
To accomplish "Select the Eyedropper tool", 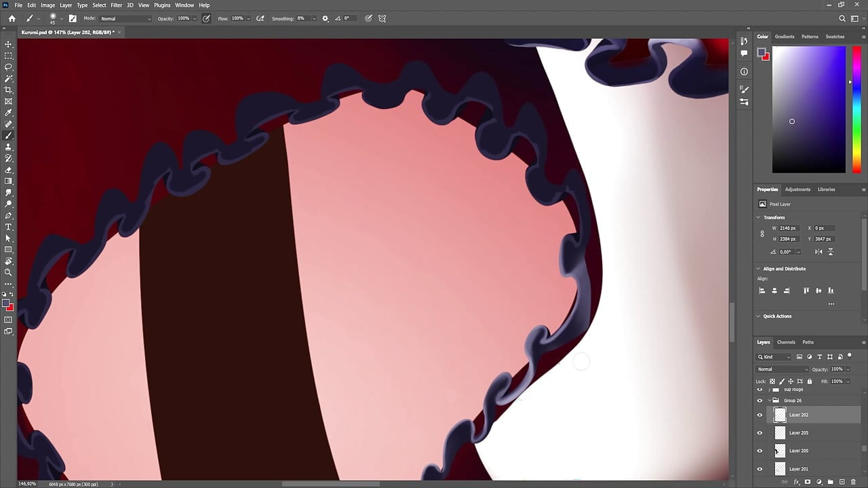I will [x=9, y=113].
